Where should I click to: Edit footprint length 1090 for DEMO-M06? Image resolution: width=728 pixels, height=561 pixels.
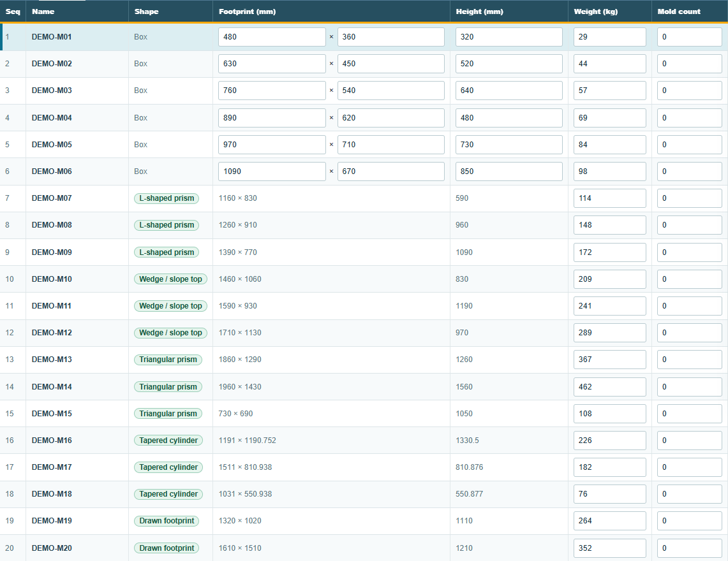272,171
